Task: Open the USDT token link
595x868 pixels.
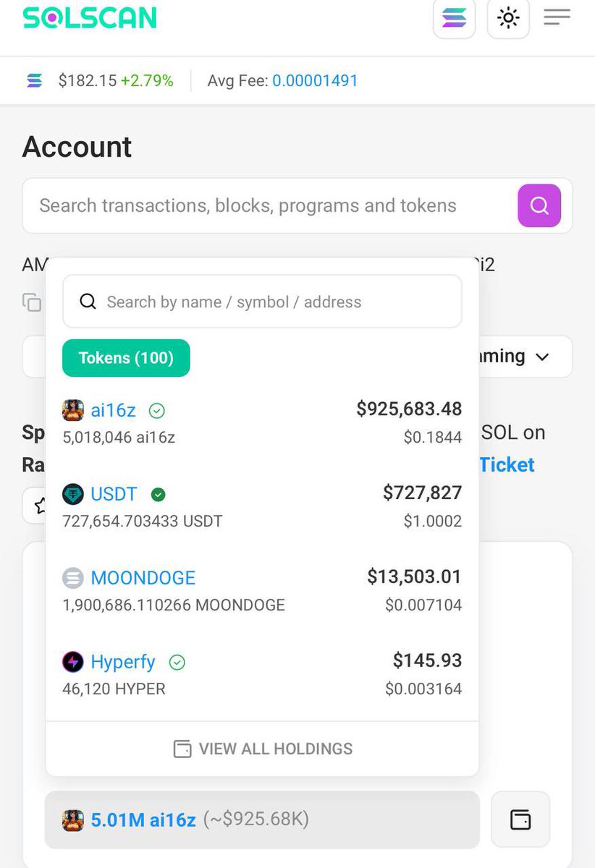Action: point(114,495)
